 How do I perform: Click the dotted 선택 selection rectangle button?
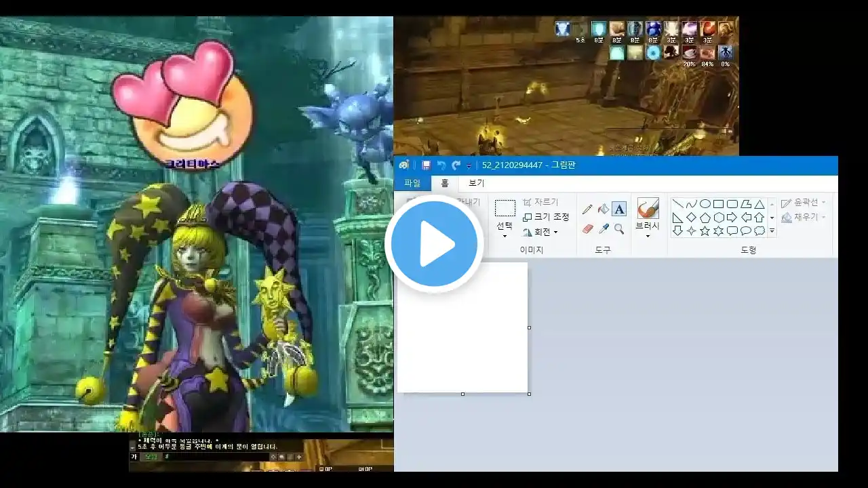click(x=505, y=208)
